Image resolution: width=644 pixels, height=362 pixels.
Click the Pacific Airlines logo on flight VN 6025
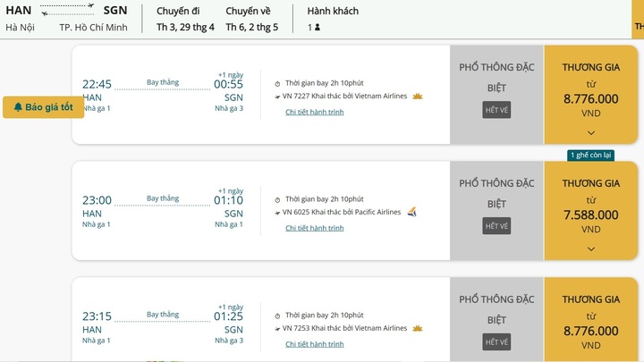(x=411, y=212)
